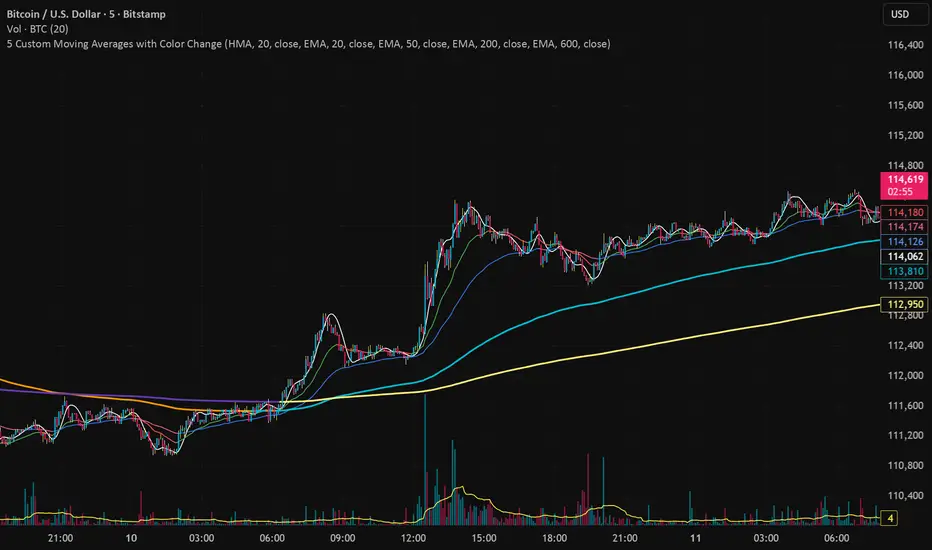The image size is (932, 550).
Task: Click the first 06:00 time axis label
Action: (x=272, y=538)
